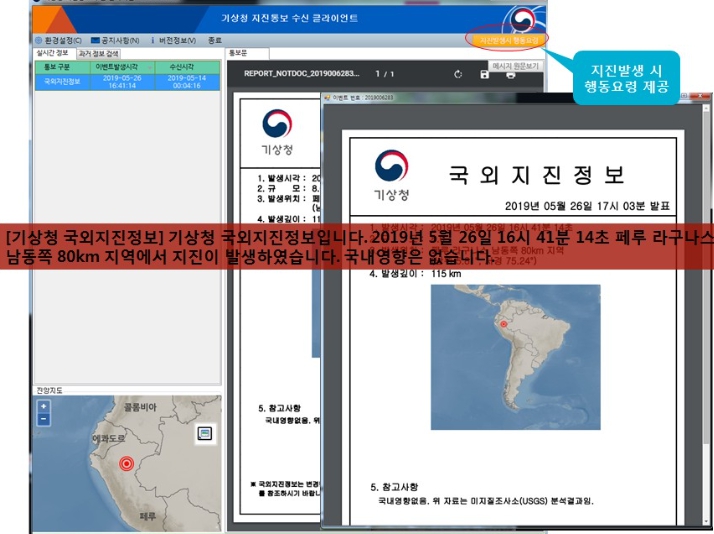Switch to the 과거 정보 검색 tab
This screenshot has width=714, height=534.
[x=98, y=53]
